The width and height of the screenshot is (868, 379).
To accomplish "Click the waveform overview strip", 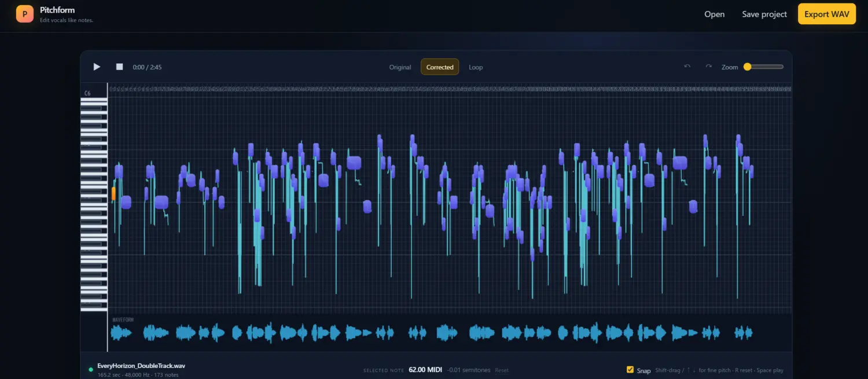I will pyautogui.click(x=450, y=333).
